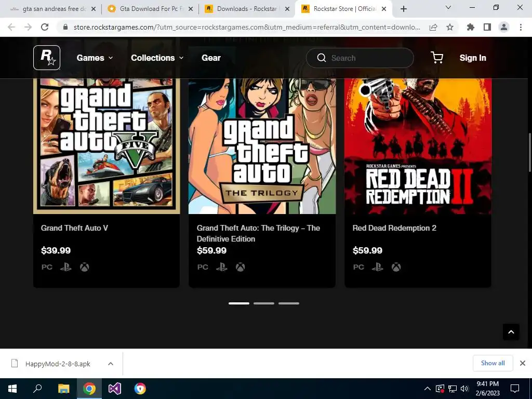Expand the Collections dropdown menu
The width and height of the screenshot is (532, 399).
coord(157,58)
